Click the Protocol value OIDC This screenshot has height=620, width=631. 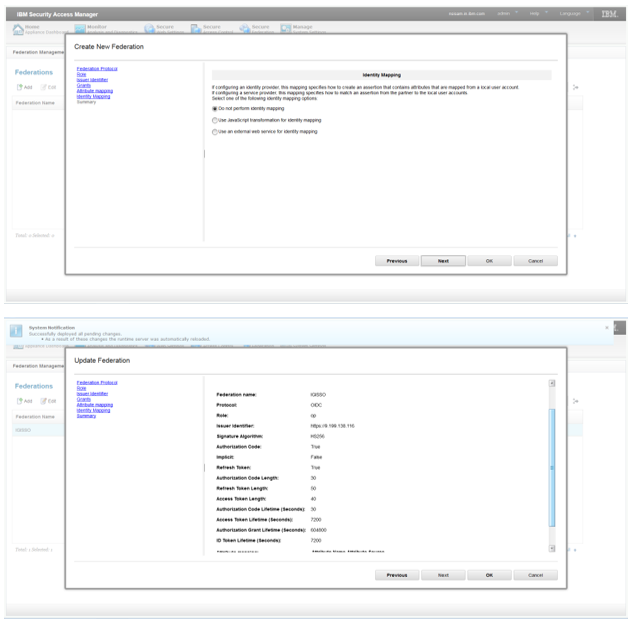tap(316, 405)
